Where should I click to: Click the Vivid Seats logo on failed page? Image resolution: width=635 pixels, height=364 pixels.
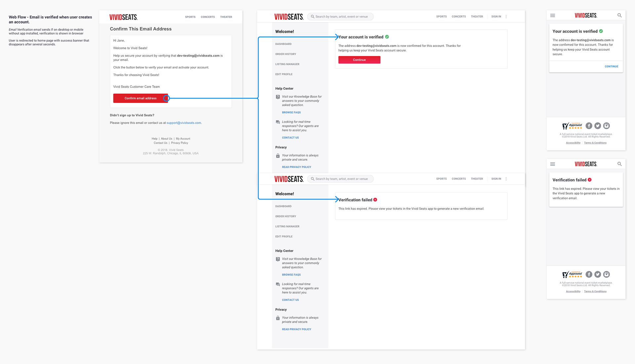pos(289,179)
